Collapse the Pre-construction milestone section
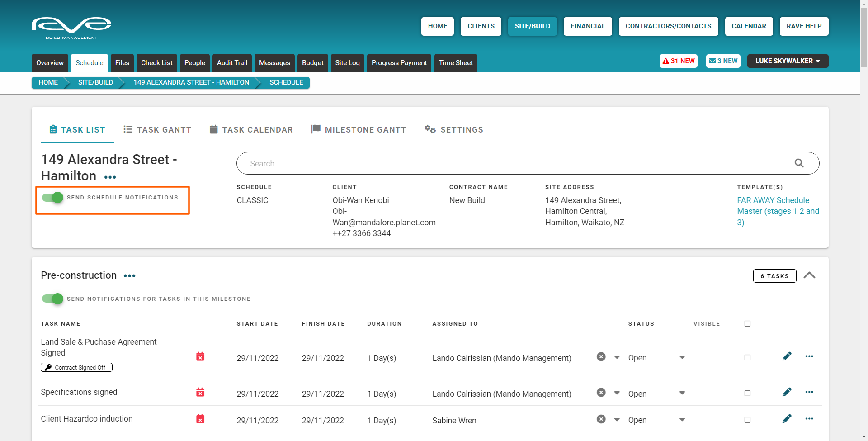 click(809, 275)
